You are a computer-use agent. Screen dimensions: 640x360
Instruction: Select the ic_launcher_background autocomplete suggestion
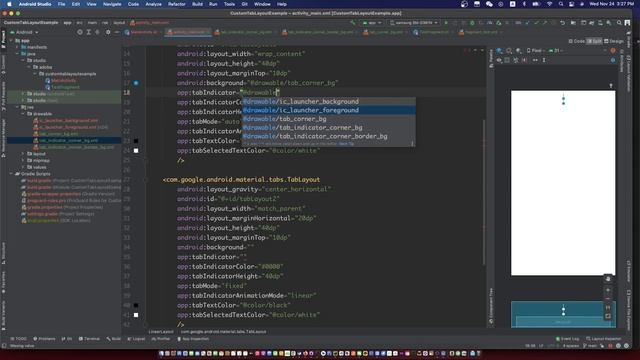point(329,101)
